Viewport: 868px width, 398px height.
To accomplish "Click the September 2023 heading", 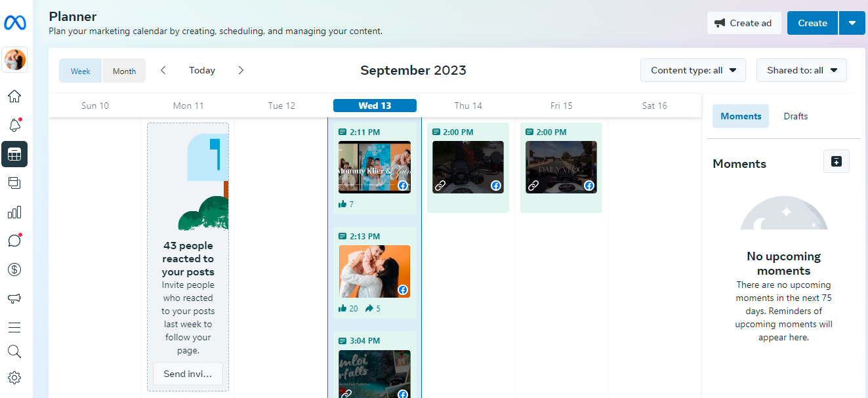I will pos(413,70).
